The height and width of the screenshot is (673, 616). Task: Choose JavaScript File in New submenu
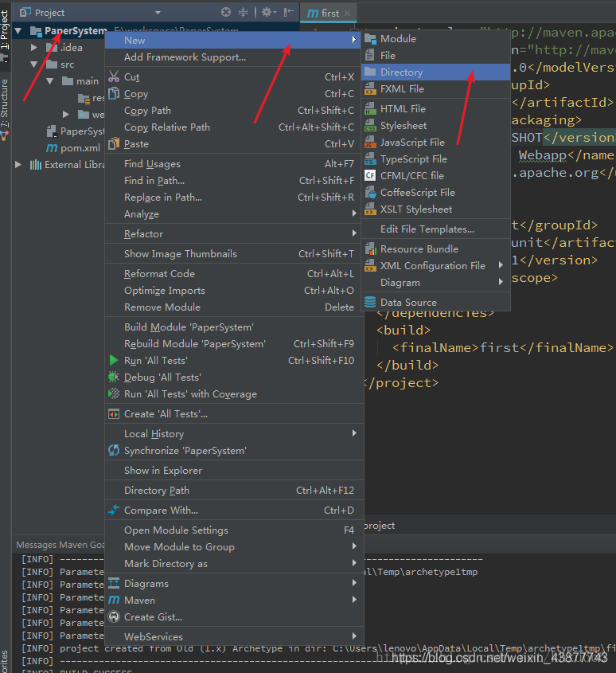point(412,143)
